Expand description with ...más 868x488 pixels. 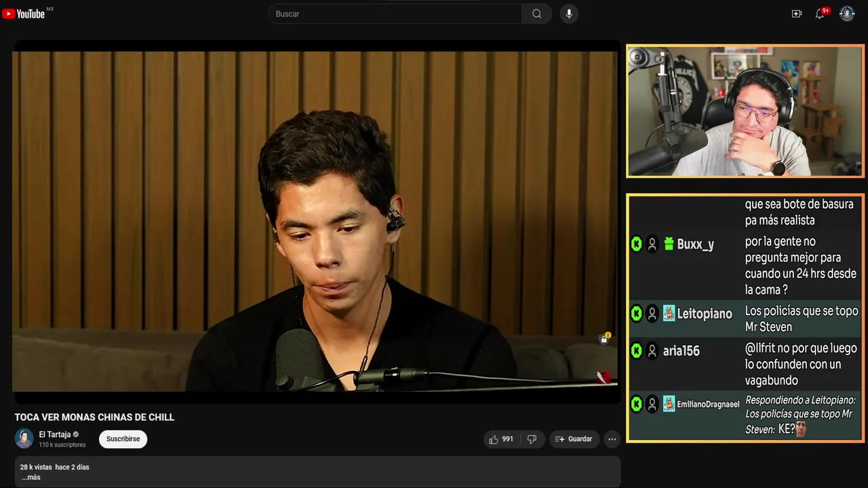coord(31,477)
